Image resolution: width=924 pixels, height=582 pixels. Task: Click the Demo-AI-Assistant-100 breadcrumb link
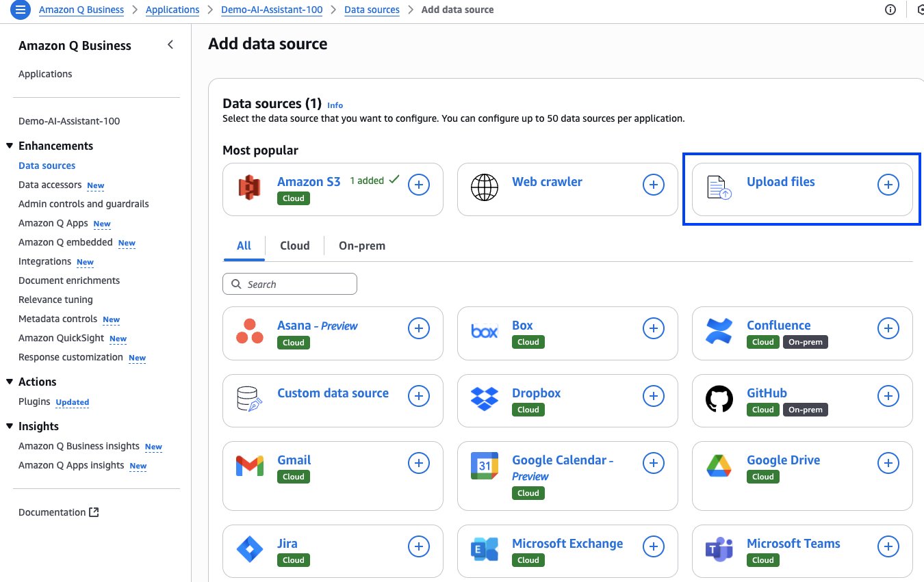[x=272, y=10]
